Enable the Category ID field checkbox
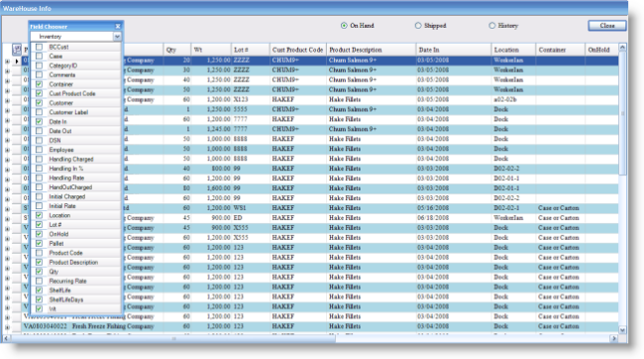 pos(39,65)
